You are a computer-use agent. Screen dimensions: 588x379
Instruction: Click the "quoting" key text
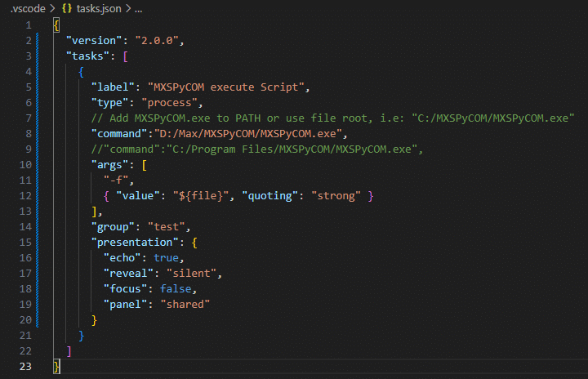coord(270,196)
